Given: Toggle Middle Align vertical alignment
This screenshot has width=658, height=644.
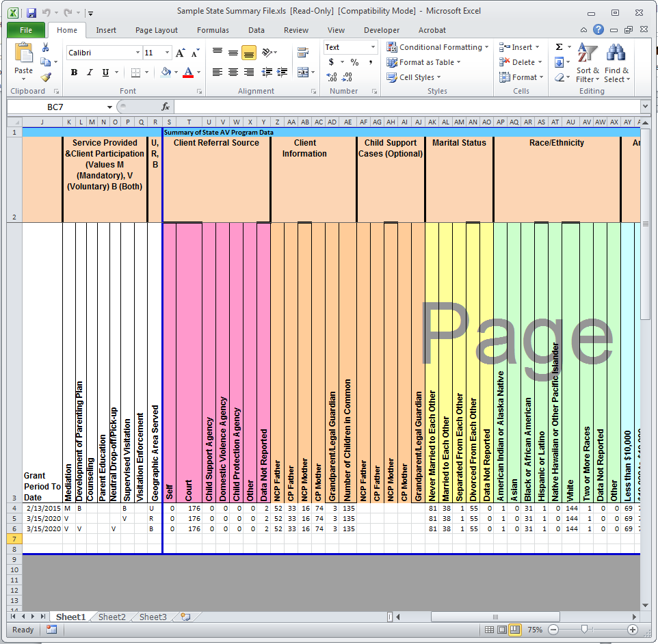Looking at the screenshot, I should coord(233,53).
